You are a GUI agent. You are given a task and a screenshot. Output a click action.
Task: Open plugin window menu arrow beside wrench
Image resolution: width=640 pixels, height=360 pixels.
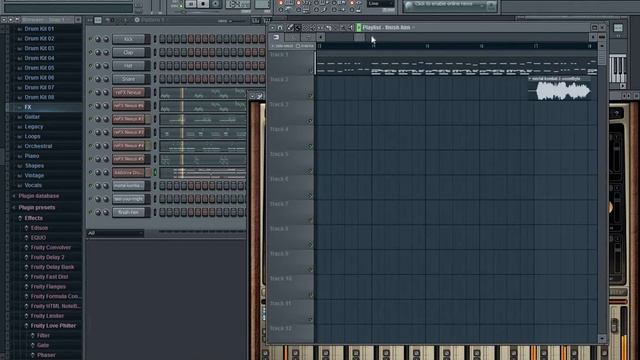[x=253, y=96]
